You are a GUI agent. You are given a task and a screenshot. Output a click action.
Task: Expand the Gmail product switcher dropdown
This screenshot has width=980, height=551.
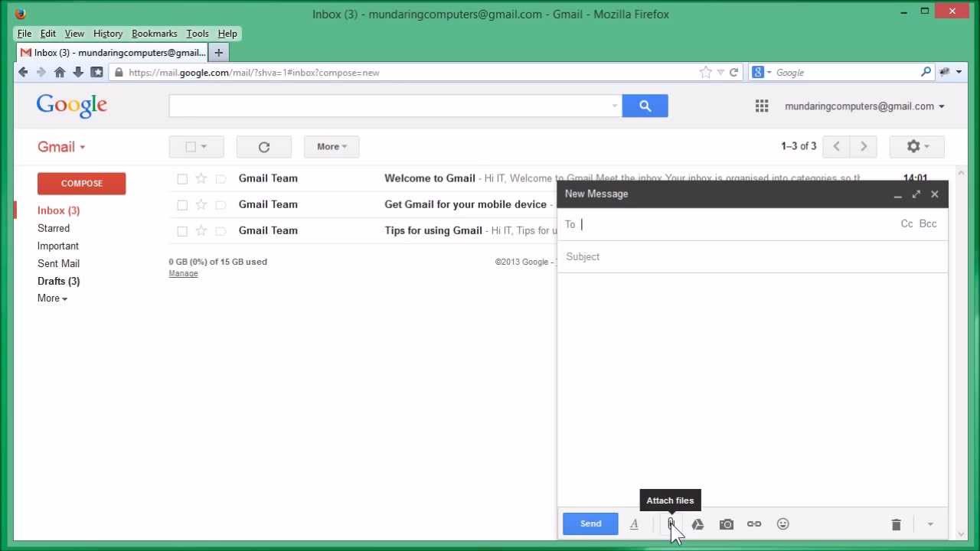61,147
